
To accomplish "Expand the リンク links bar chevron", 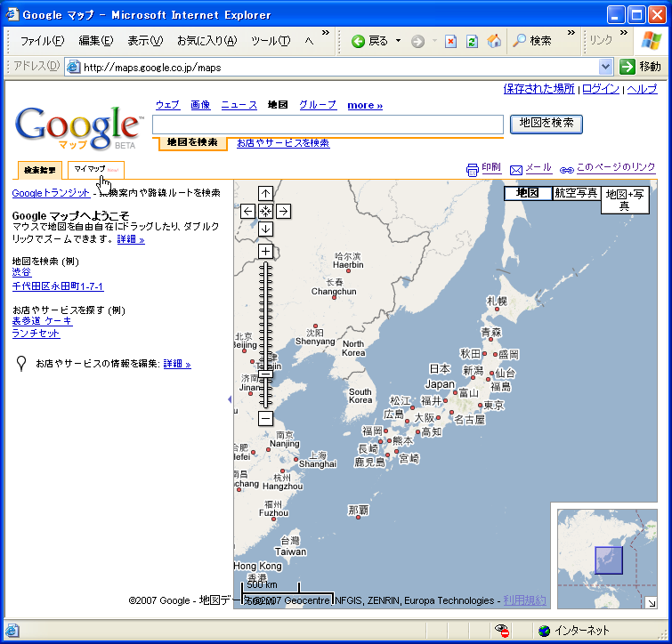I will (x=624, y=33).
